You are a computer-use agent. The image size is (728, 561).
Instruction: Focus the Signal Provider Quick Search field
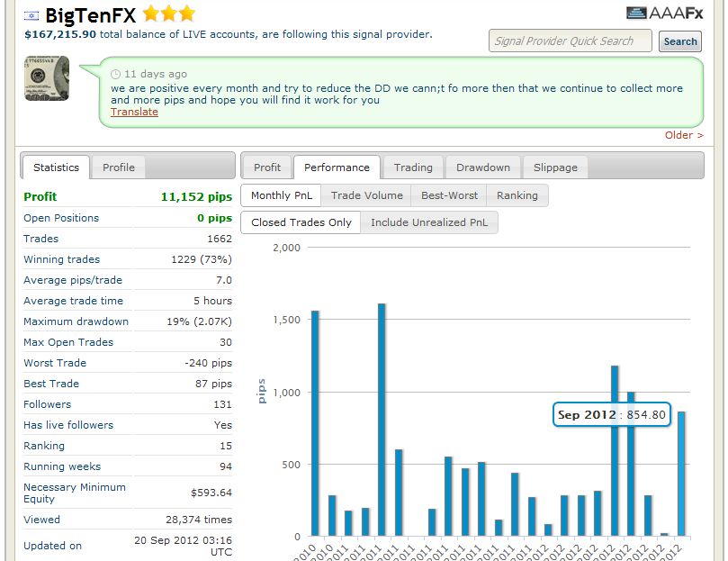pyautogui.click(x=571, y=41)
